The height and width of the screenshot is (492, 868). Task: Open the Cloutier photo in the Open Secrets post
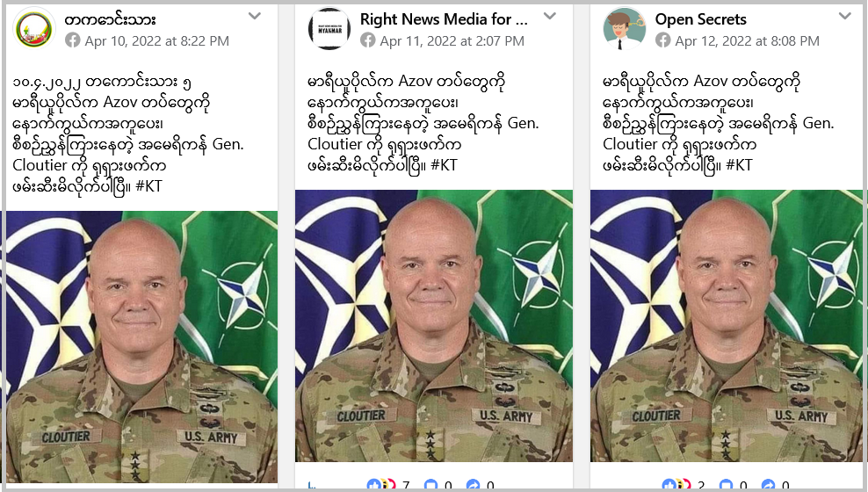click(727, 326)
